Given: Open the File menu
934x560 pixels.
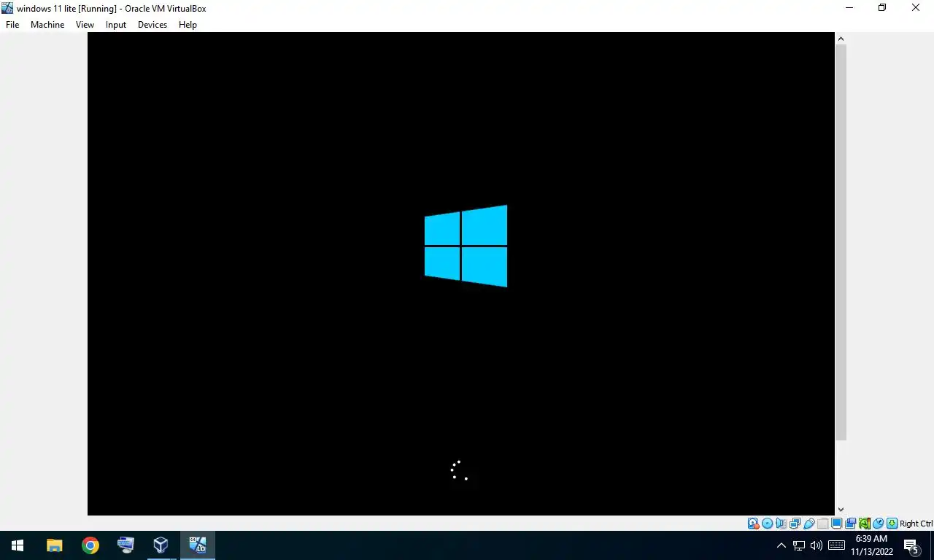Looking at the screenshot, I should click(x=12, y=25).
